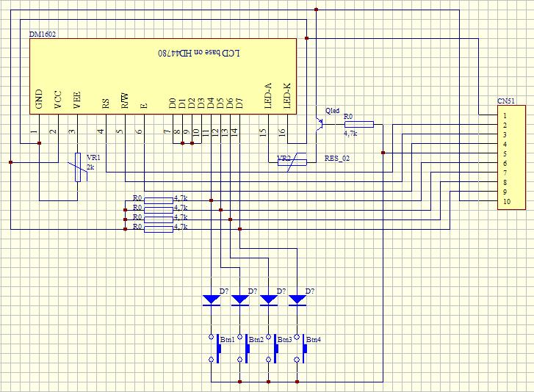Click pin 7 of connector CN51
Viewport: 534px width, 392px height.
(505, 173)
